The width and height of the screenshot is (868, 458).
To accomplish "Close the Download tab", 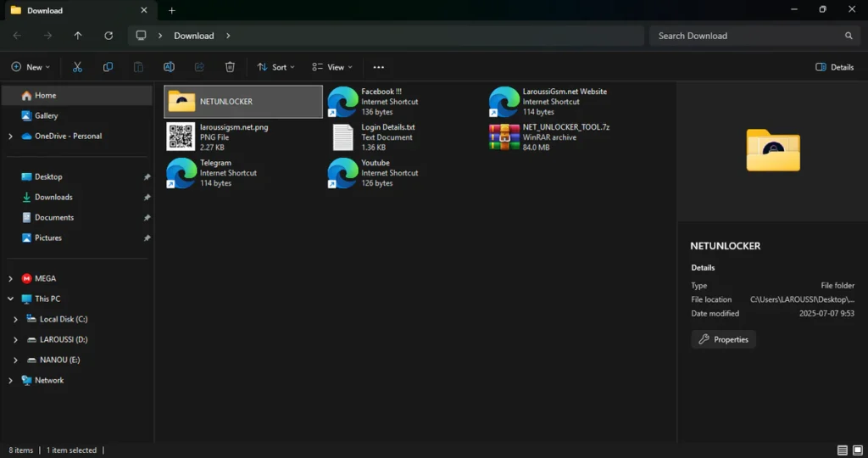I will point(144,10).
